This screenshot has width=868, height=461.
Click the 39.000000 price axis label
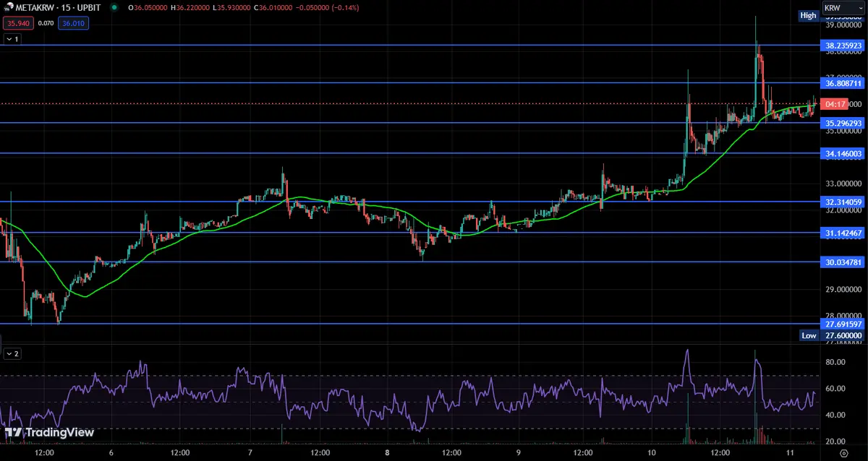tap(843, 25)
